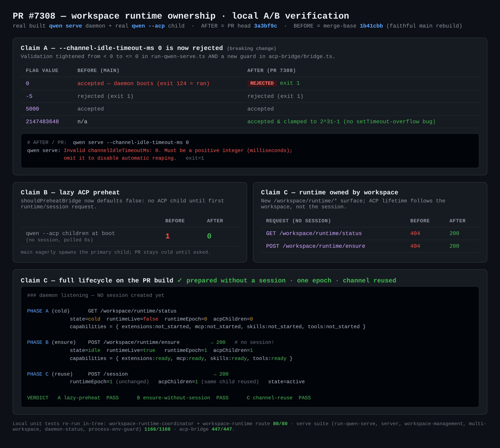The height and width of the screenshot is (448, 500).
Task: Click 'omit it to disable automatic reaping.' line
Action: tap(120, 158)
